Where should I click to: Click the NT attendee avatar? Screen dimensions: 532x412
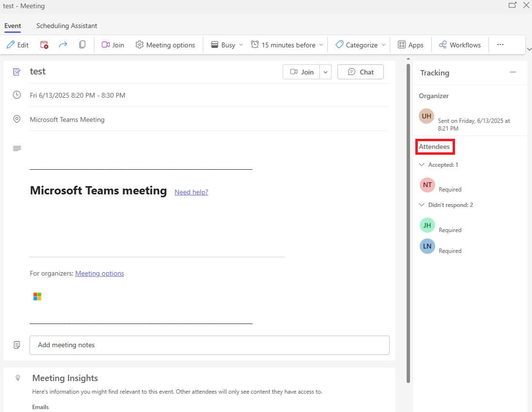427,185
